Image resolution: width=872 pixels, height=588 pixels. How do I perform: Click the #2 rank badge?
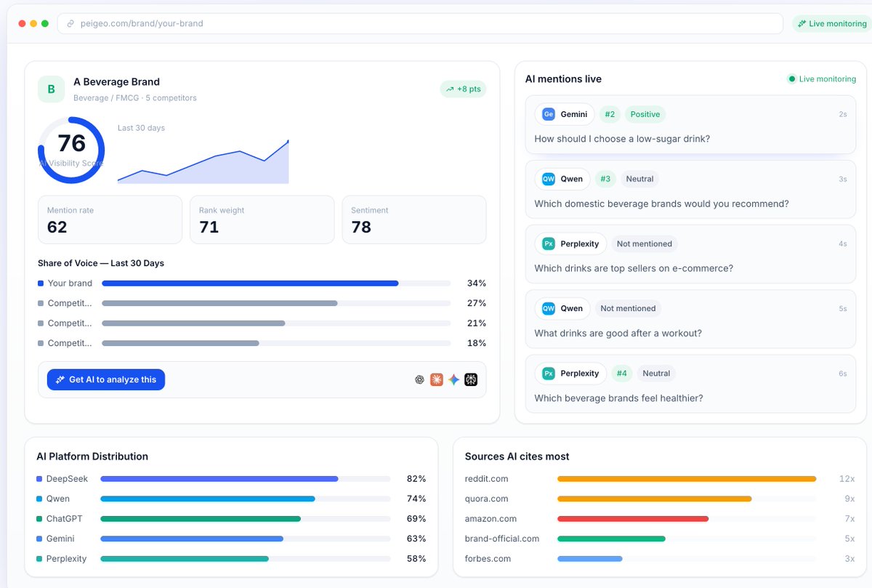(x=610, y=114)
